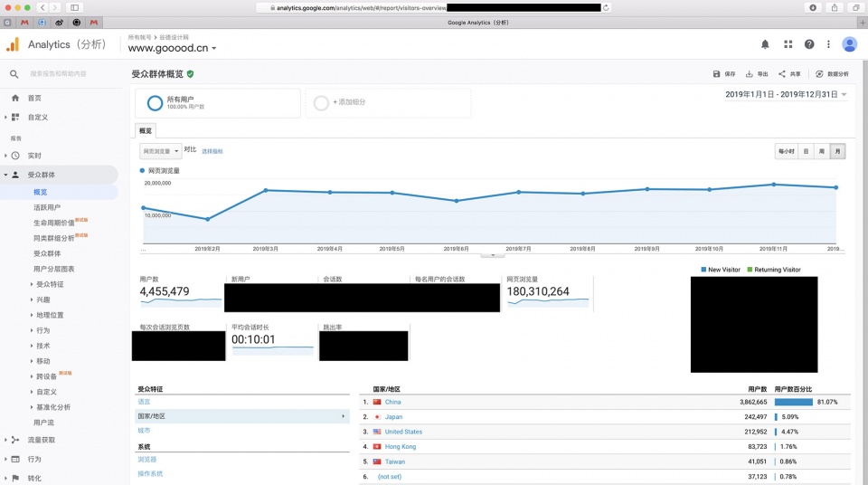
Task: Open 概览 in the sidebar menu
Action: pos(41,192)
